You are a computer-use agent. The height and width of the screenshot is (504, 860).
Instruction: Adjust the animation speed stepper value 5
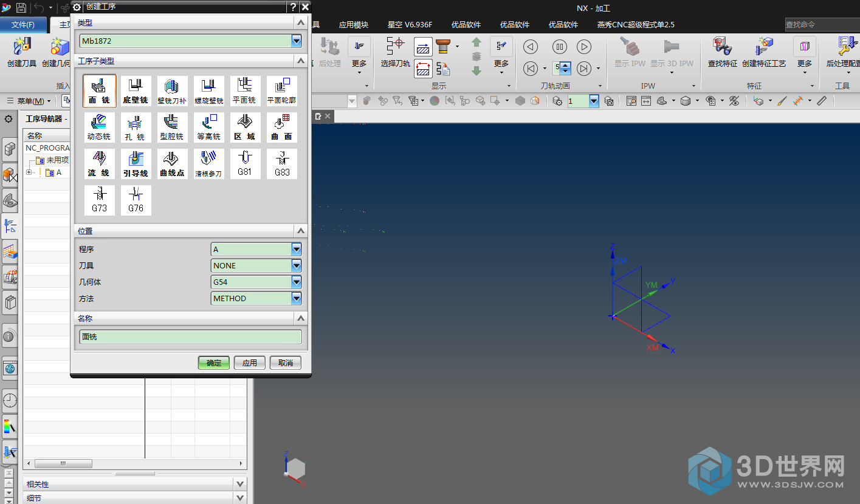566,69
